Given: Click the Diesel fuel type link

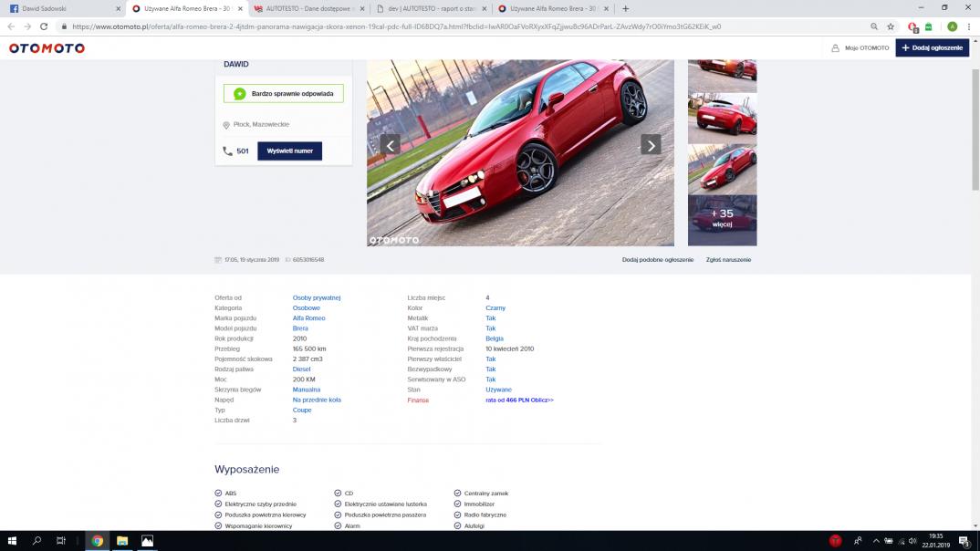Looking at the screenshot, I should click(x=301, y=369).
